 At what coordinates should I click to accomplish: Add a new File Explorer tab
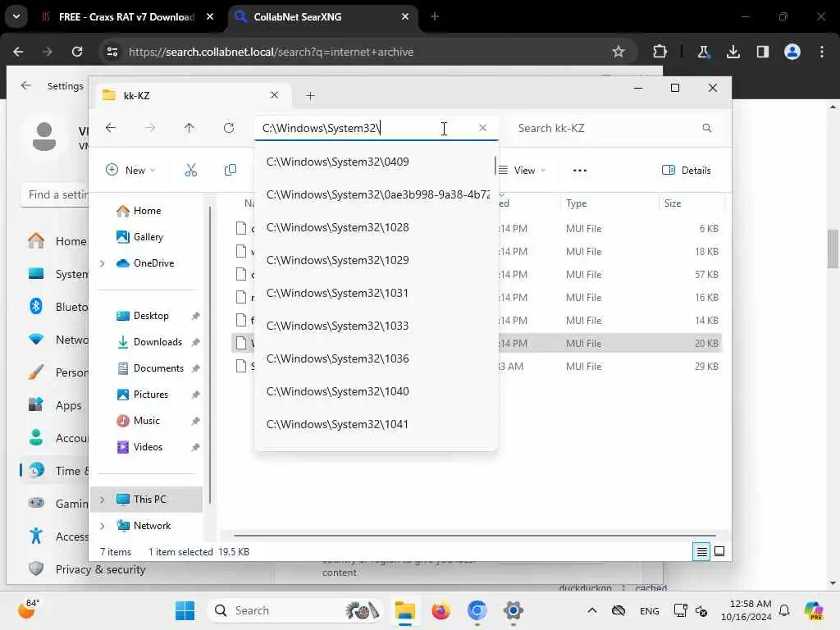click(x=310, y=95)
